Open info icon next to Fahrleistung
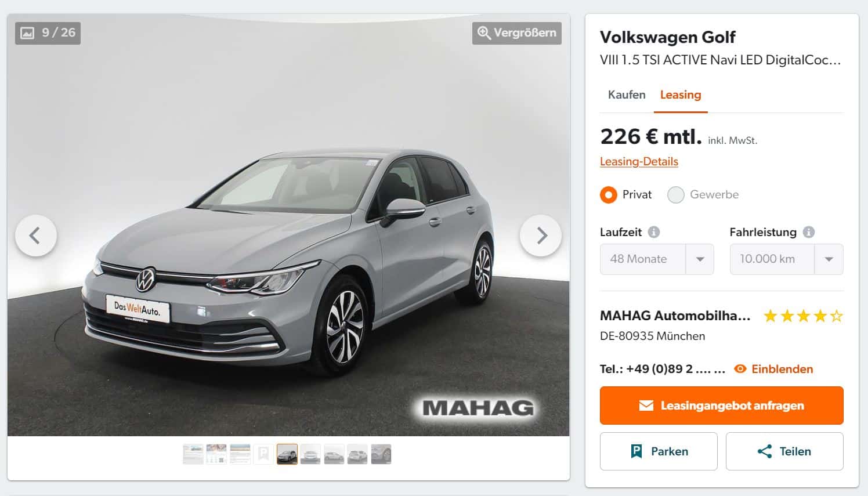This screenshot has width=868, height=496. point(809,232)
